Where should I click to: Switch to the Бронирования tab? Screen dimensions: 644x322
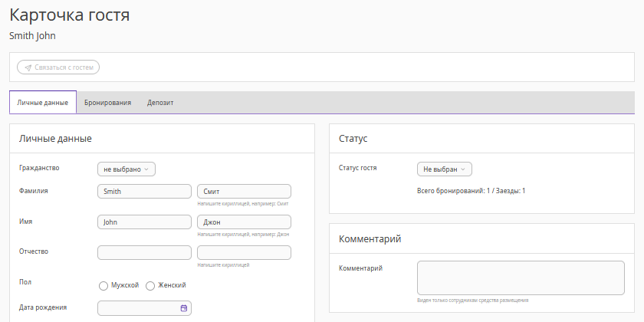tap(107, 102)
